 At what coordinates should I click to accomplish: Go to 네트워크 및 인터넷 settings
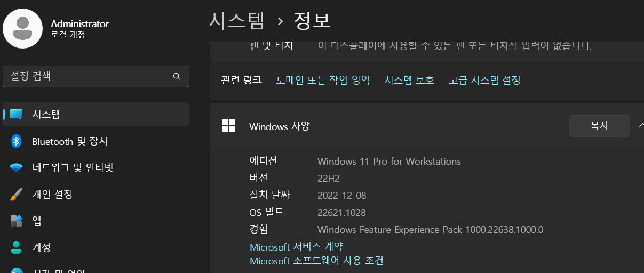point(96,168)
